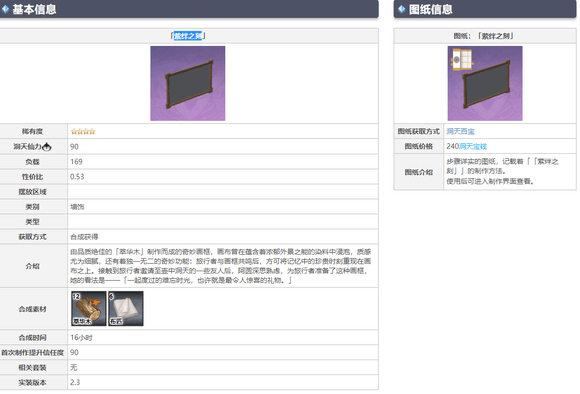Click the 相关套装 value 无
This screenshot has height=394, width=580.
pyautogui.click(x=74, y=367)
